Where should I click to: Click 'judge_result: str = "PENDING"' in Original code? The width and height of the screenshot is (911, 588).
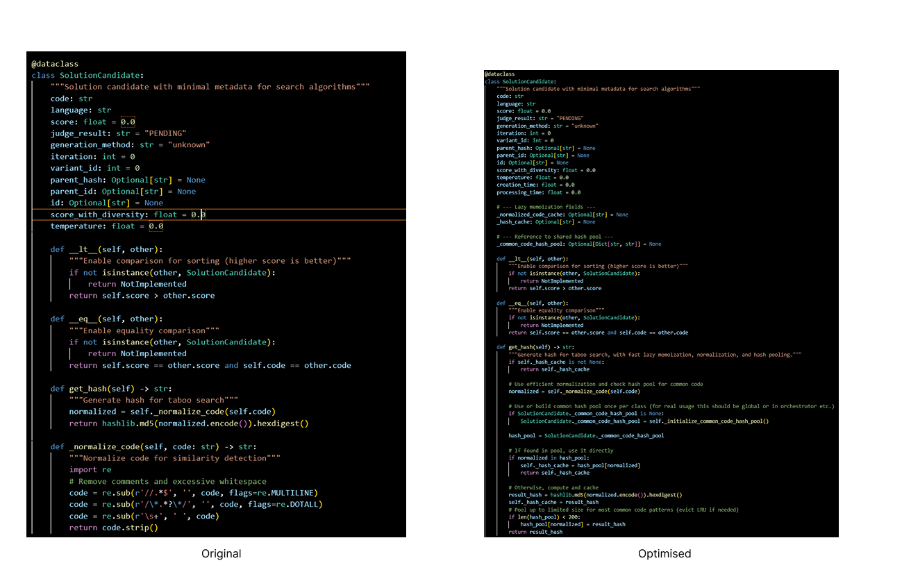point(118,133)
